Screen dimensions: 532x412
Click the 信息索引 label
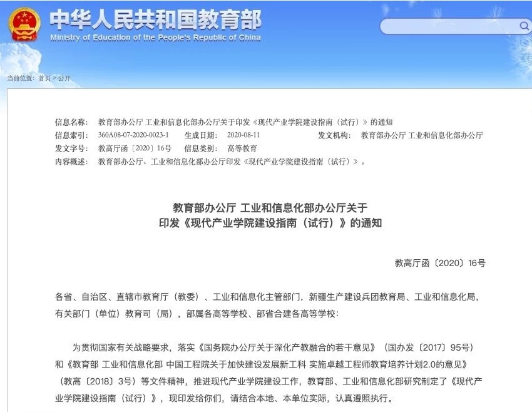click(71, 135)
